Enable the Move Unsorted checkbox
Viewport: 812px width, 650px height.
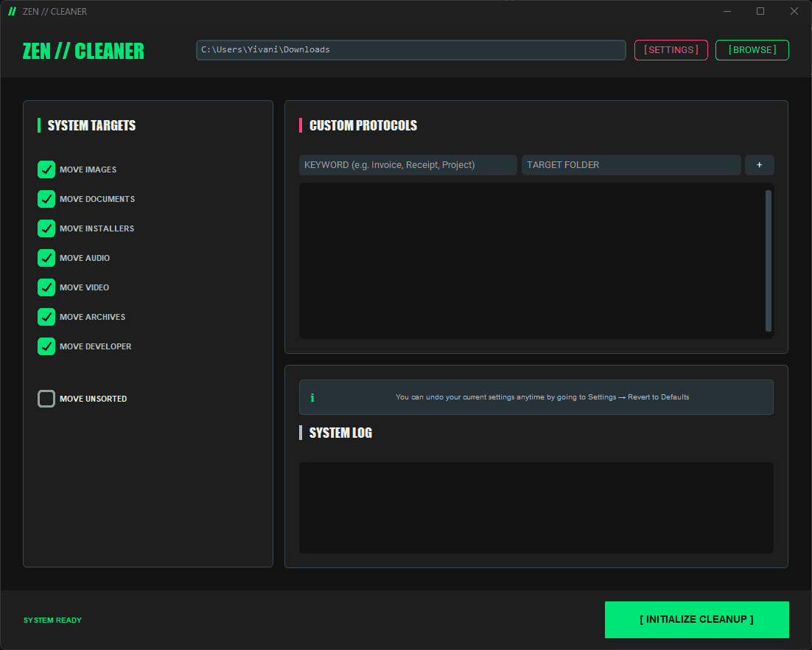pos(46,399)
